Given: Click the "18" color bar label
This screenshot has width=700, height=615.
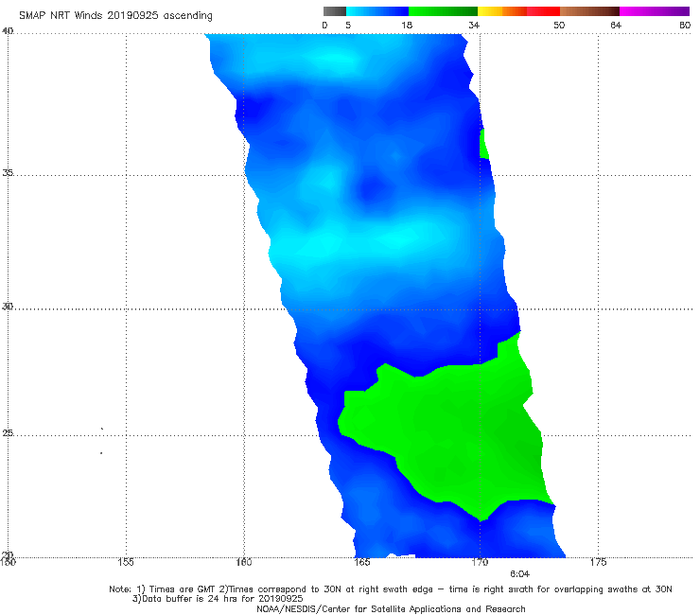Looking at the screenshot, I should click(x=407, y=25).
